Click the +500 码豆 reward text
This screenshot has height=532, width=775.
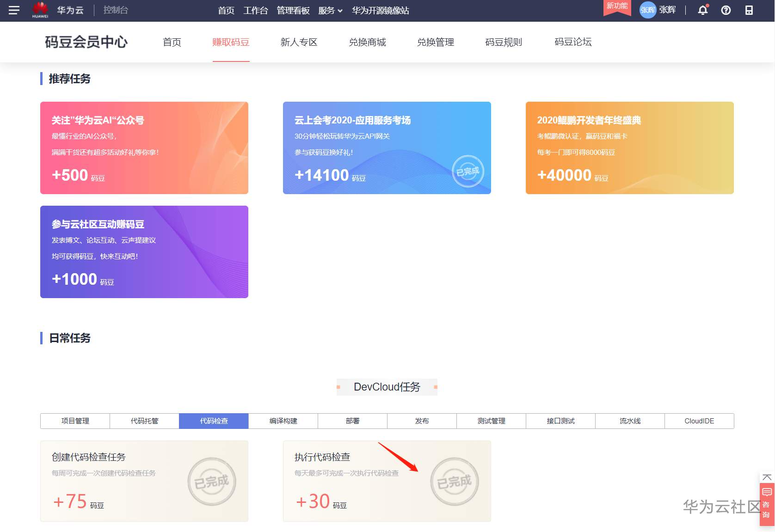78,176
